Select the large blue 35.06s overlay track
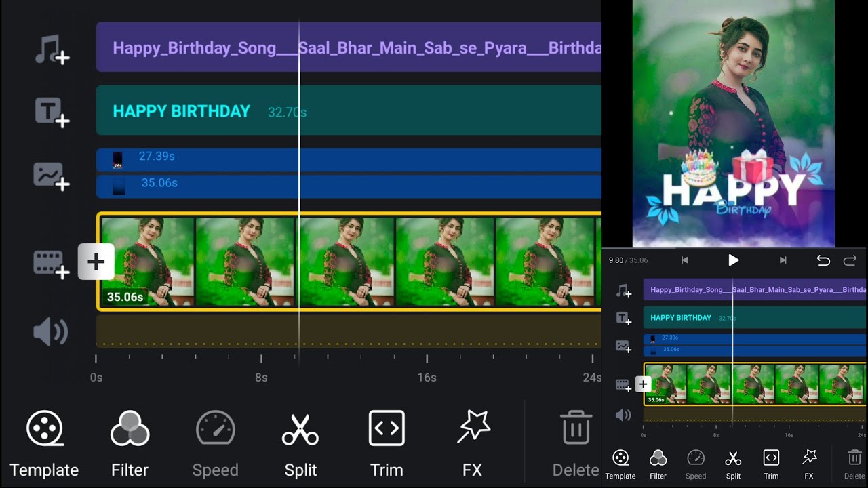 (349, 186)
